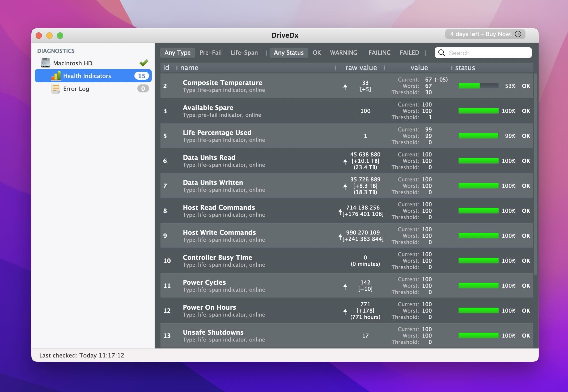Select the Power Cycles row name

(204, 282)
